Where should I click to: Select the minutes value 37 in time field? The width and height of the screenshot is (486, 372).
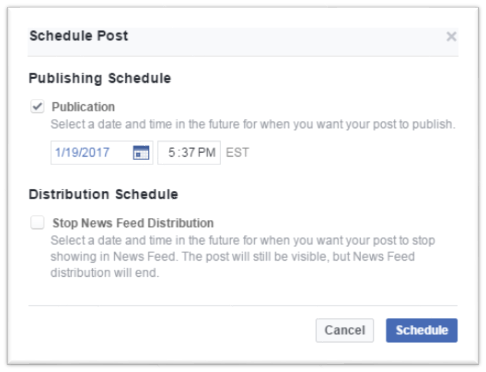point(188,153)
